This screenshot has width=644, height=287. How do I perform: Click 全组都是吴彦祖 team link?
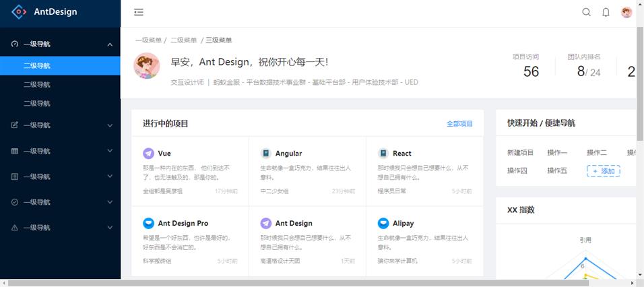click(162, 191)
